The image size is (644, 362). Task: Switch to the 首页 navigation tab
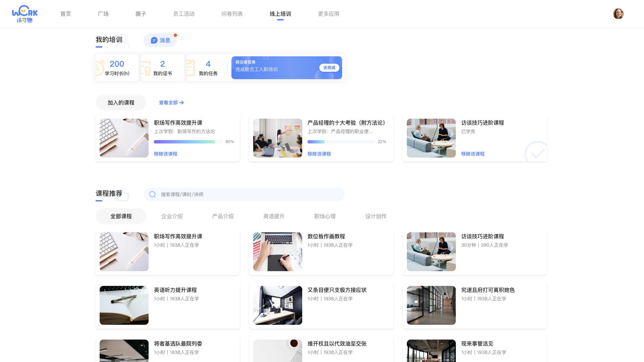(x=65, y=14)
